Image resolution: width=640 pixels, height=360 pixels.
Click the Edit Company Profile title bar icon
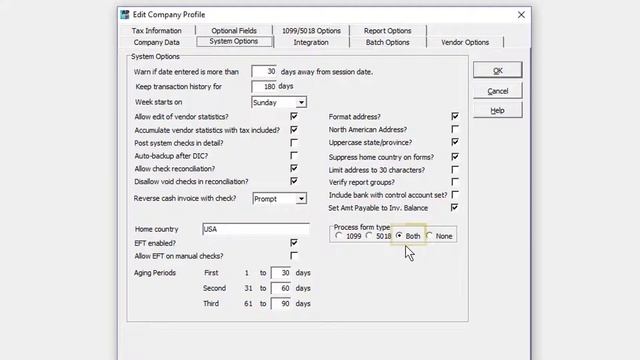click(x=125, y=15)
